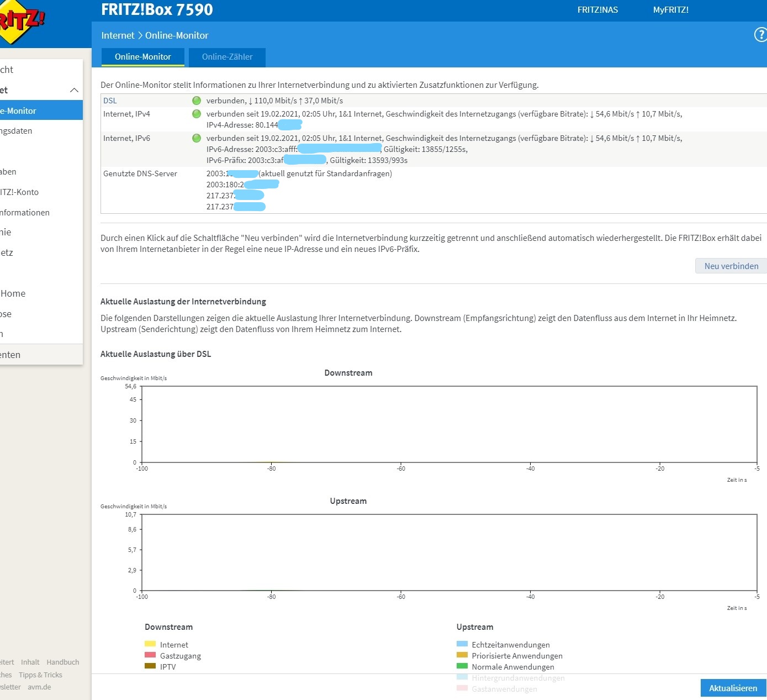Click the avm.de footer link
The image size is (767, 700).
pos(39,687)
